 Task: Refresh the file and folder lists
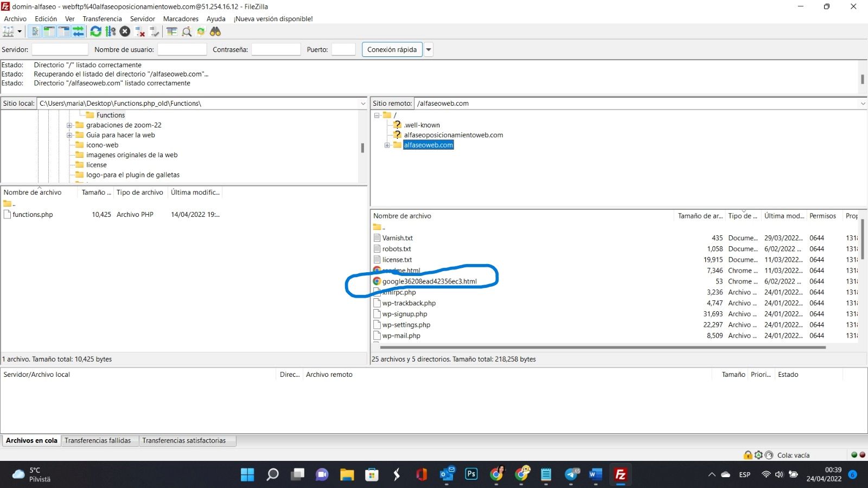point(96,31)
